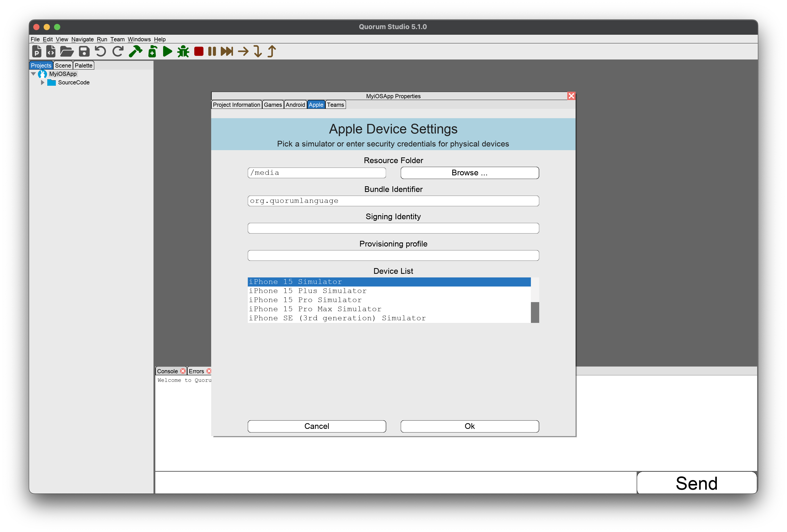The image size is (787, 532).
Task: Click the Browse ... button
Action: click(469, 173)
